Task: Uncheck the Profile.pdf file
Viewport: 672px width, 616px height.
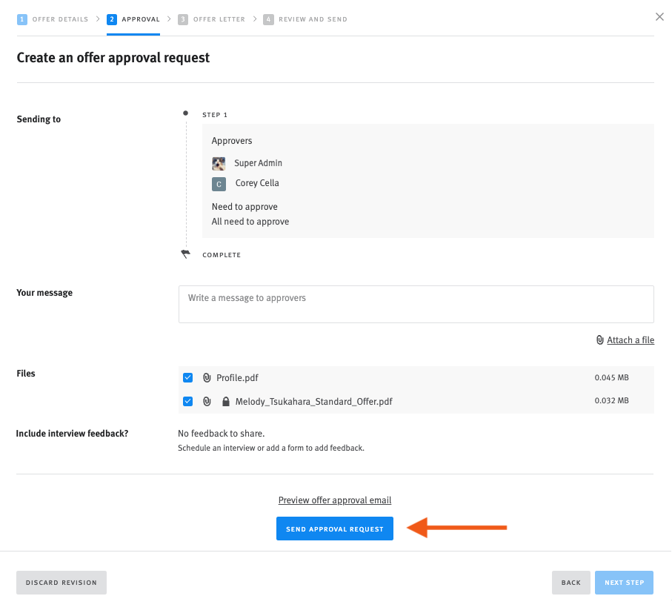Action: (x=188, y=377)
